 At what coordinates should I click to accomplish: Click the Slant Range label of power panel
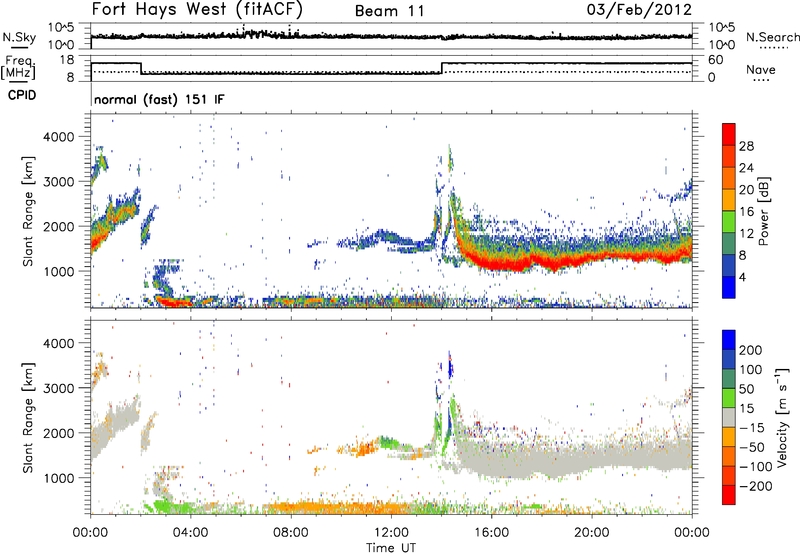(28, 211)
